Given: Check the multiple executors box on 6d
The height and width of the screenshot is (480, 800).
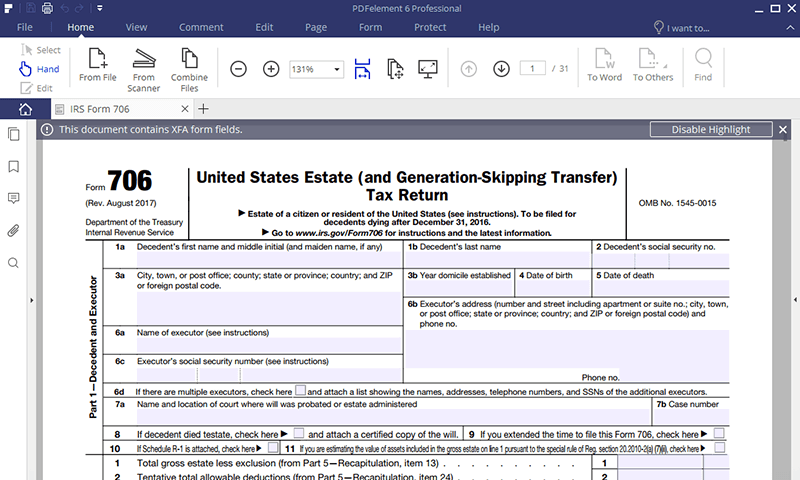Looking at the screenshot, I should click(x=301, y=390).
